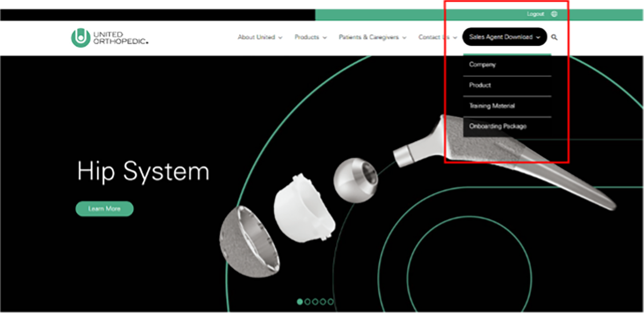The width and height of the screenshot is (644, 317).
Task: Select the second carousel dot
Action: point(308,302)
